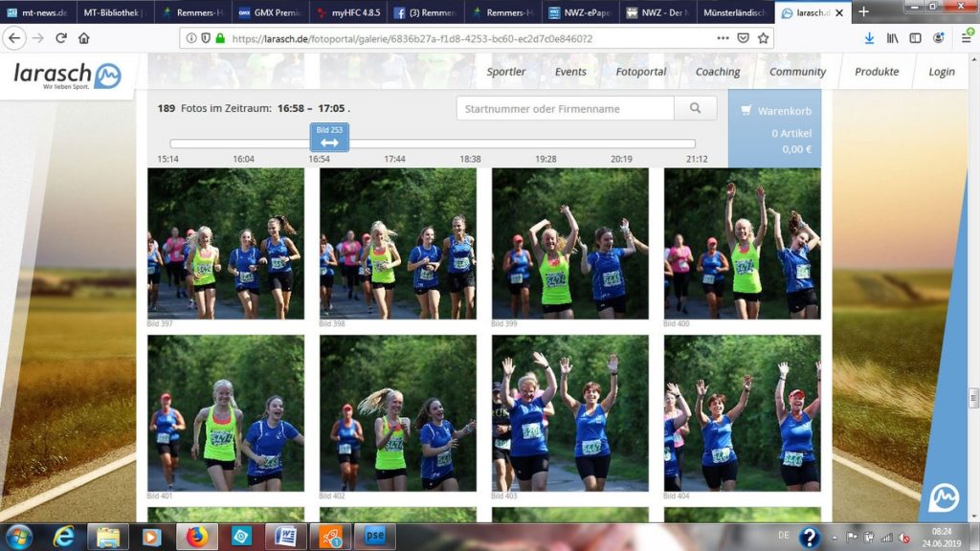Open the Community page
This screenshot has height=551, width=980.
tap(797, 72)
